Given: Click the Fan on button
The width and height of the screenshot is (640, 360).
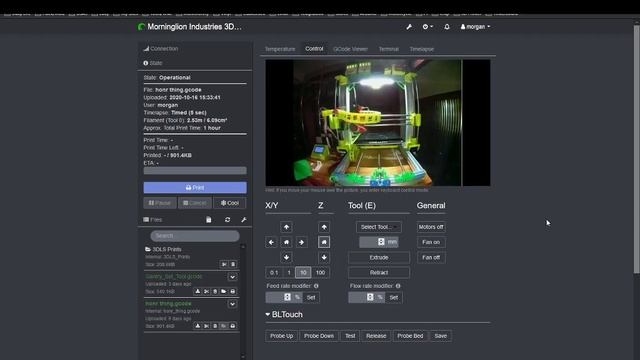Looking at the screenshot, I should [x=431, y=242].
